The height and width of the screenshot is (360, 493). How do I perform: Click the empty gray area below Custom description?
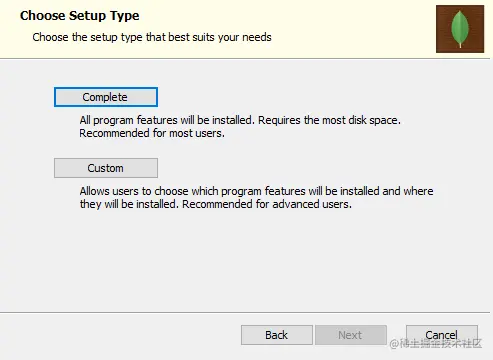coord(245,260)
